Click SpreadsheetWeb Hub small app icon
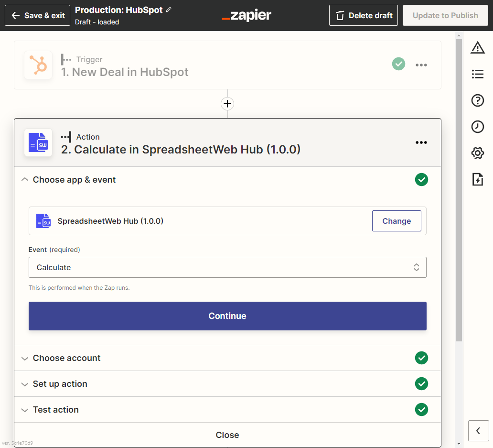The image size is (493, 448). pyautogui.click(x=43, y=221)
